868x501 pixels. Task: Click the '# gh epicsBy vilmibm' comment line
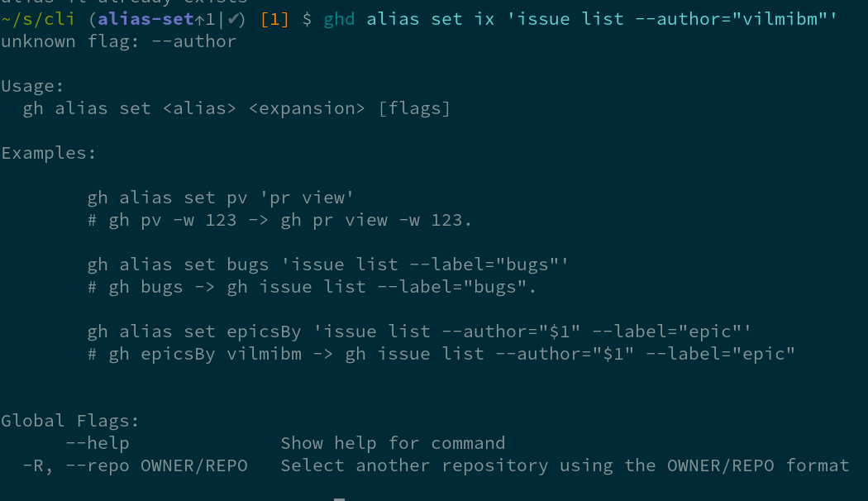(441, 354)
